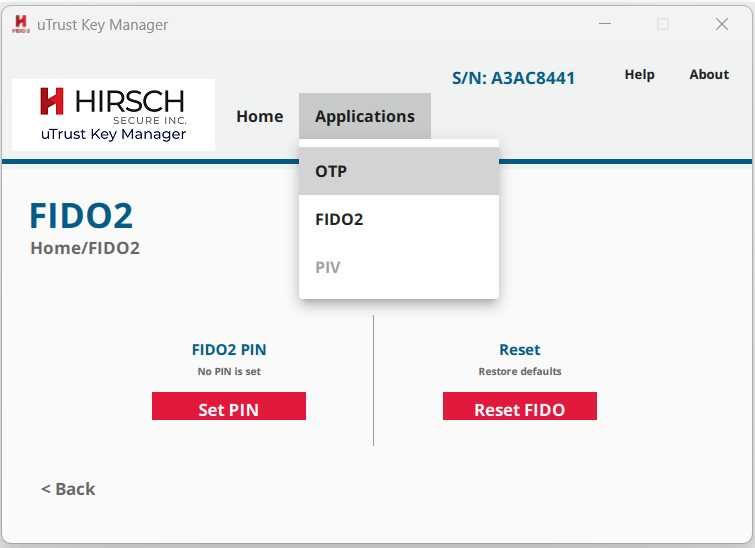Viewport: 755px width, 548px height.
Task: Select OTP from the Applications menu
Action: tap(399, 171)
